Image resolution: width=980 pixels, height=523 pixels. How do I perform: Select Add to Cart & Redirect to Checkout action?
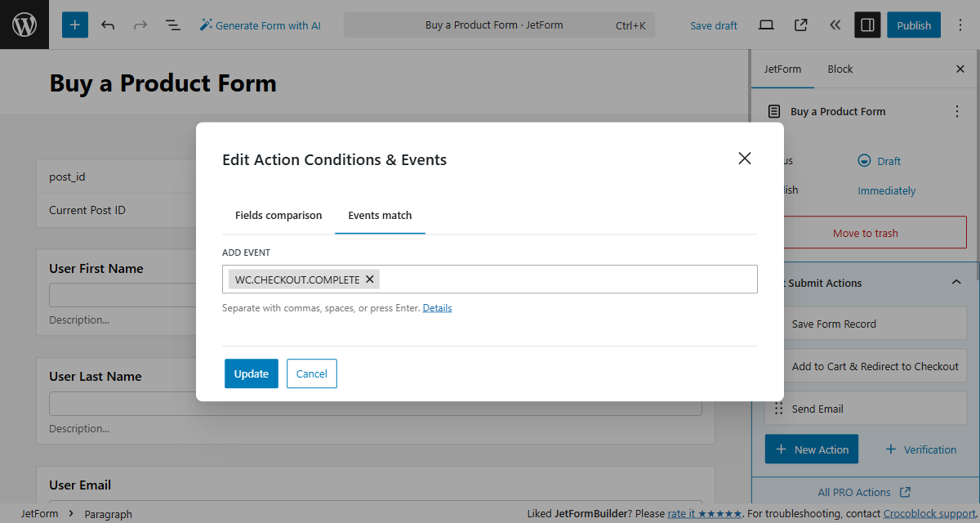click(x=866, y=366)
